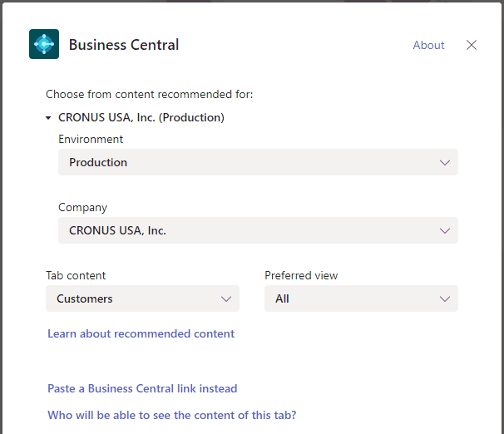Follow the Learn about recommended content link

(141, 333)
